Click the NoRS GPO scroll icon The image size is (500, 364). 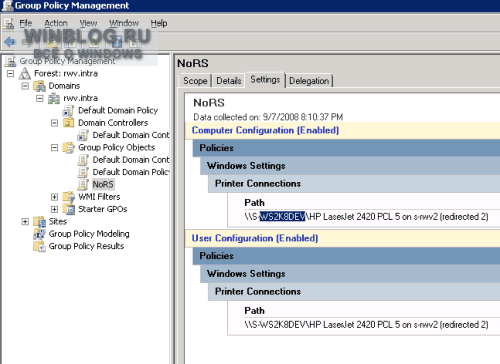83,184
